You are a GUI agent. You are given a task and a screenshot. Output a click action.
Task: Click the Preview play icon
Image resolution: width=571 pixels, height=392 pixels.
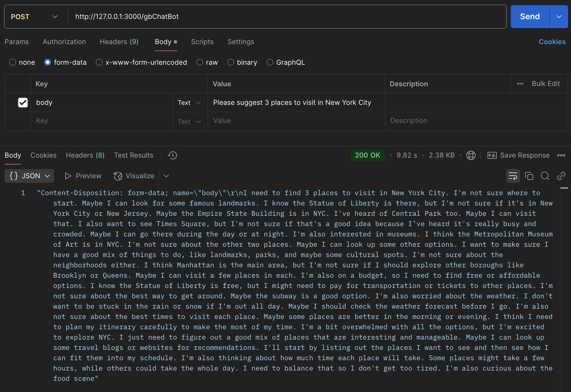click(x=68, y=176)
